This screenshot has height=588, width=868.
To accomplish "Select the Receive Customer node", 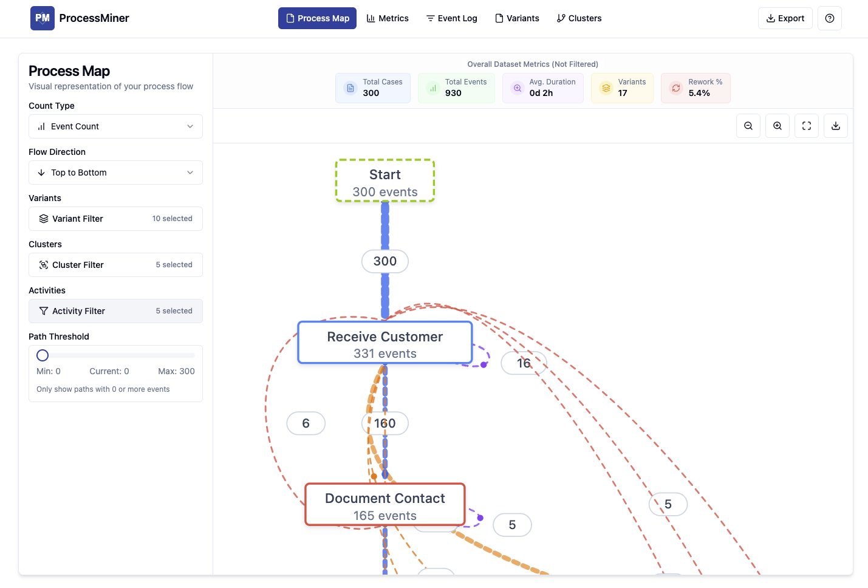I will (x=385, y=343).
